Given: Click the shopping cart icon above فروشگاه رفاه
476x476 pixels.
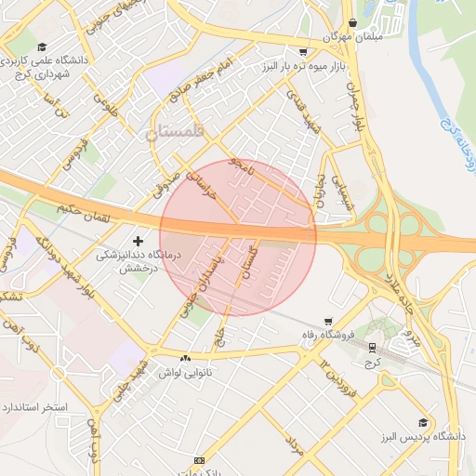Looking at the screenshot, I should point(328,321).
